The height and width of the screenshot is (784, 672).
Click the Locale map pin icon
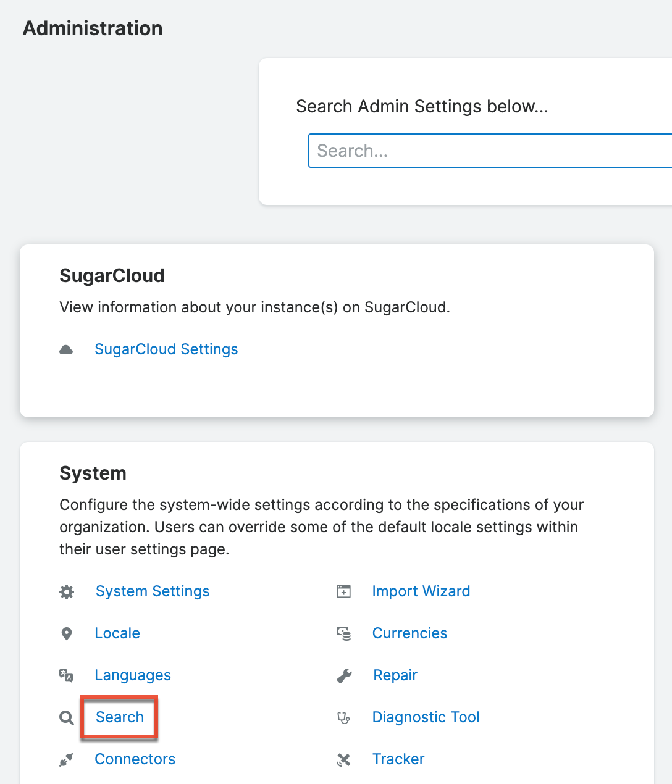click(67, 634)
